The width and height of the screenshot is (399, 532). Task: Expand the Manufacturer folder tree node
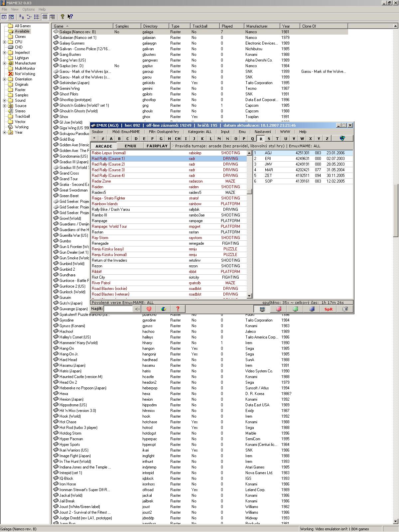[5, 63]
